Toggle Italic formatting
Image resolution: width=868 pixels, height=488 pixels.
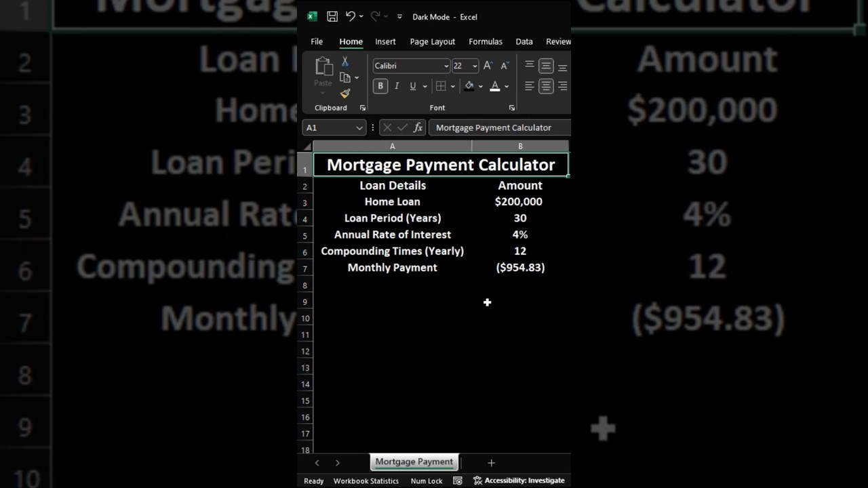click(397, 86)
